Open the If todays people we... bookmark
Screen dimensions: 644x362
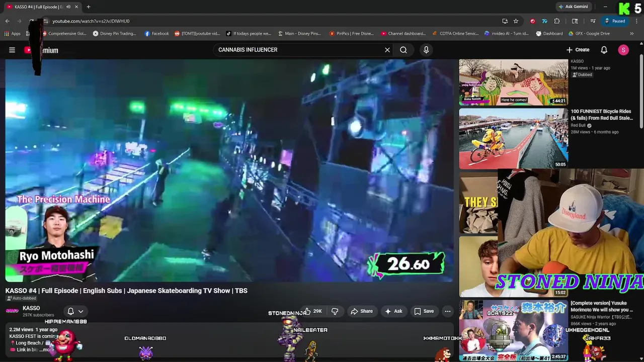tap(249, 34)
